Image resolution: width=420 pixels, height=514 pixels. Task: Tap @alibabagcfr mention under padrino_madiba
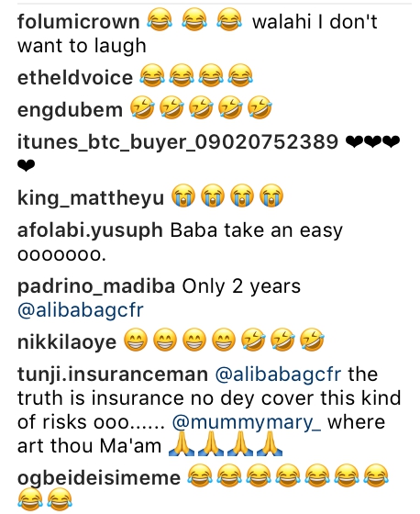tap(81, 310)
